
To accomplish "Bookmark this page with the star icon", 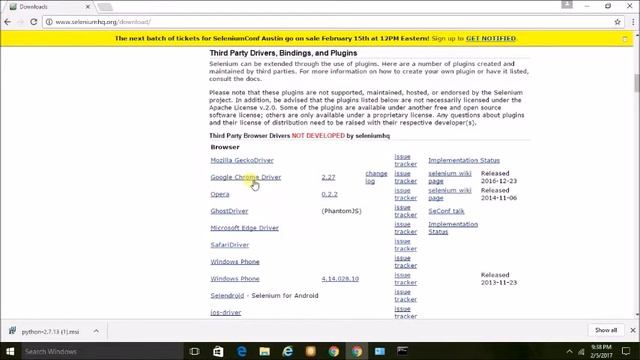I will point(617,22).
